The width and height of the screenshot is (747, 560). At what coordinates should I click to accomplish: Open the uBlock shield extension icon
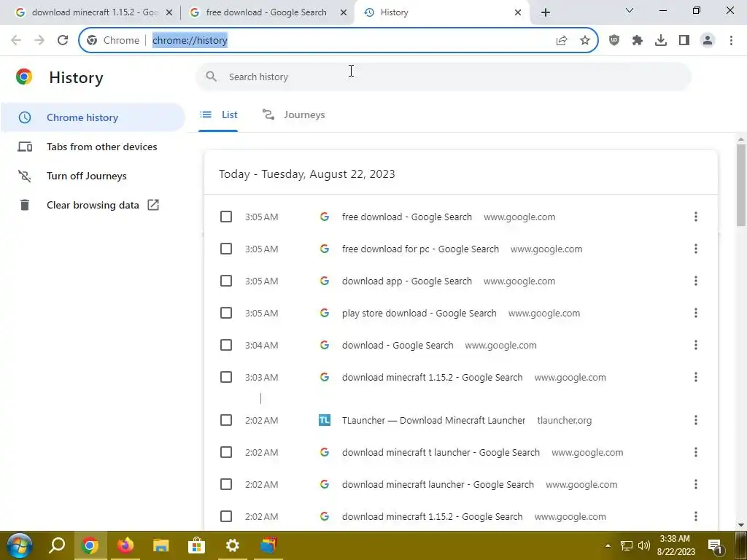tap(614, 41)
